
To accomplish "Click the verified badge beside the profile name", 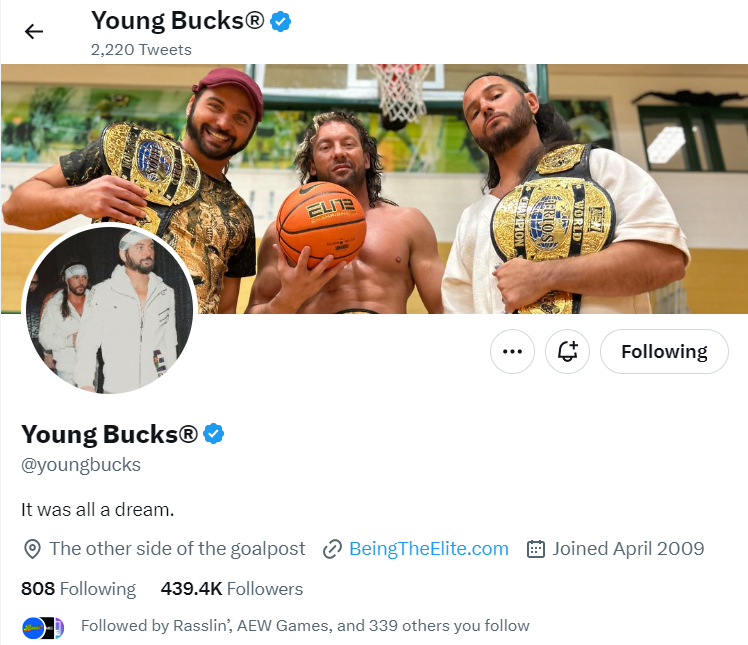I will click(214, 433).
